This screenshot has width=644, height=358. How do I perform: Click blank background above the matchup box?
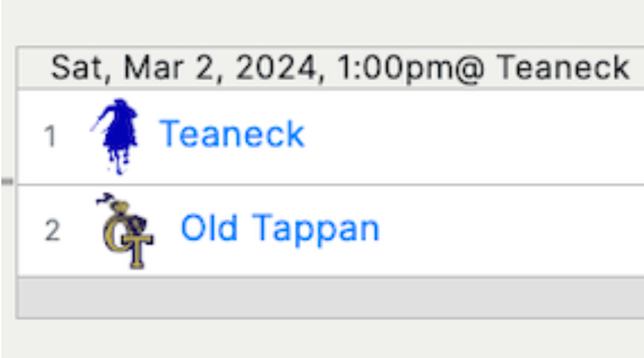coord(331,23)
